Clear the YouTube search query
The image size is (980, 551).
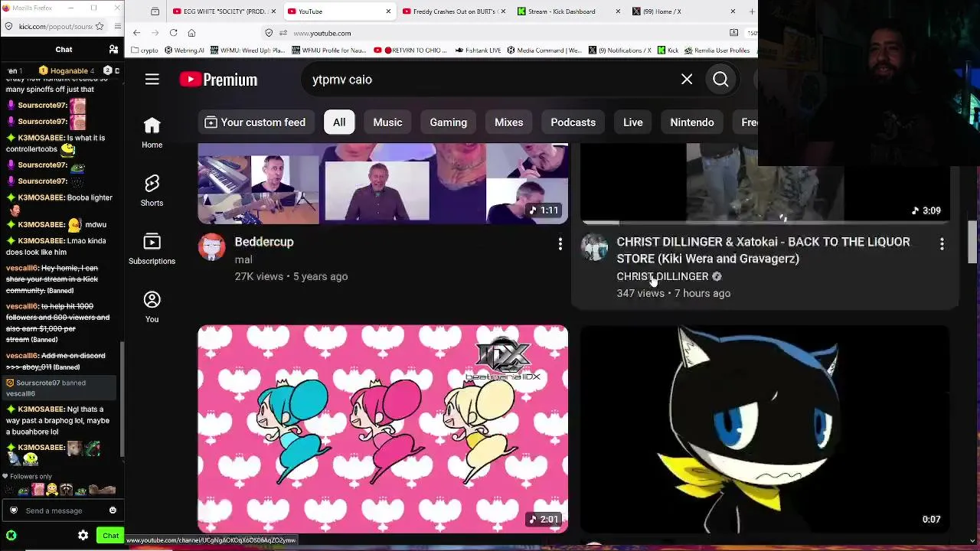687,80
